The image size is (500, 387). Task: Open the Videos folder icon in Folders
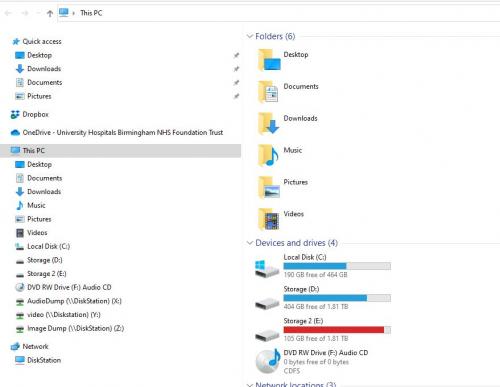tap(268, 219)
